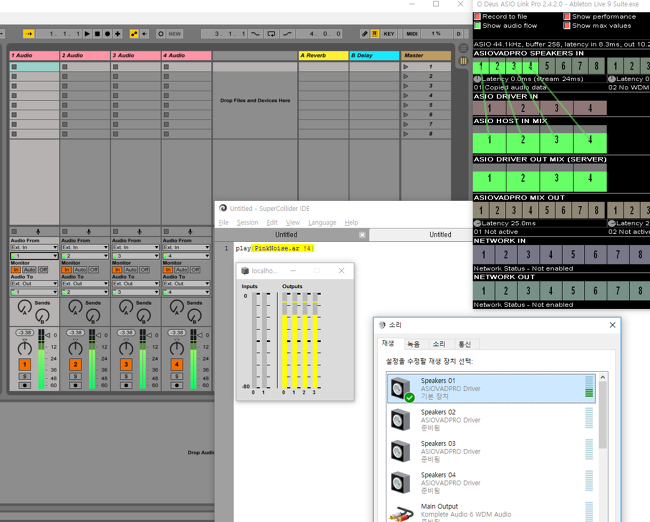Open output channel 1 dropdown on track 1
This screenshot has width=650, height=522.
(x=34, y=292)
